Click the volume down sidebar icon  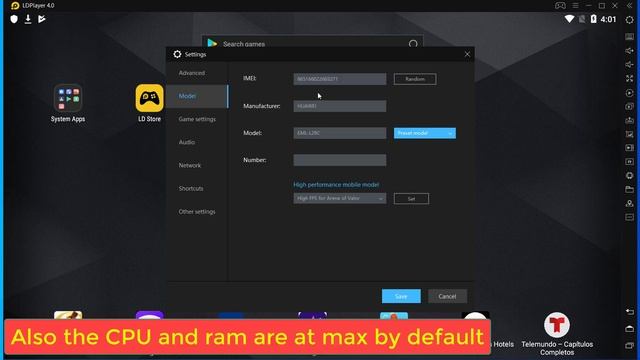(x=629, y=64)
